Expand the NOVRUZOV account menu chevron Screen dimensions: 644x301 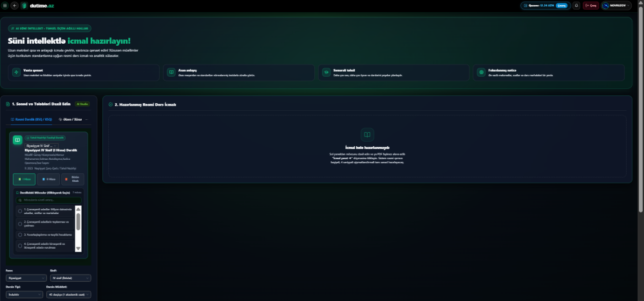(x=629, y=6)
